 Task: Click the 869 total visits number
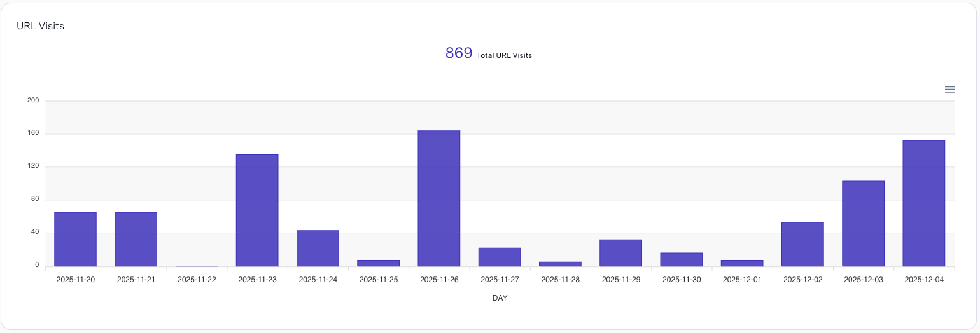pos(459,53)
